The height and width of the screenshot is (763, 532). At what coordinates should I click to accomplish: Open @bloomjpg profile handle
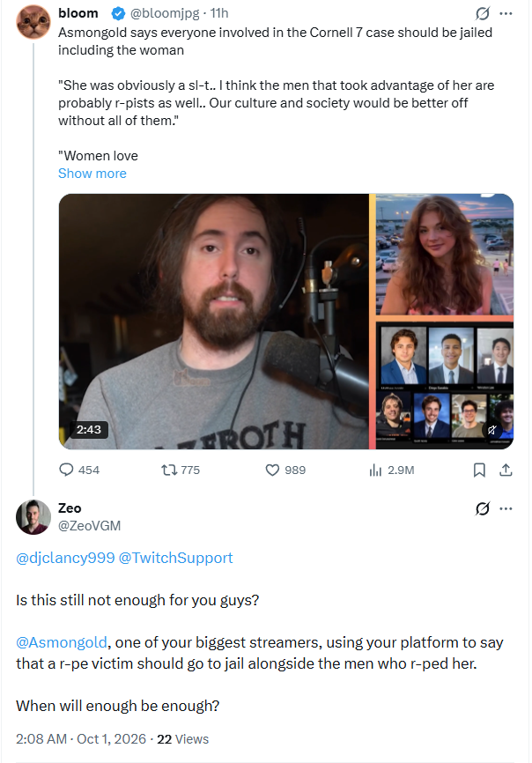pos(165,13)
